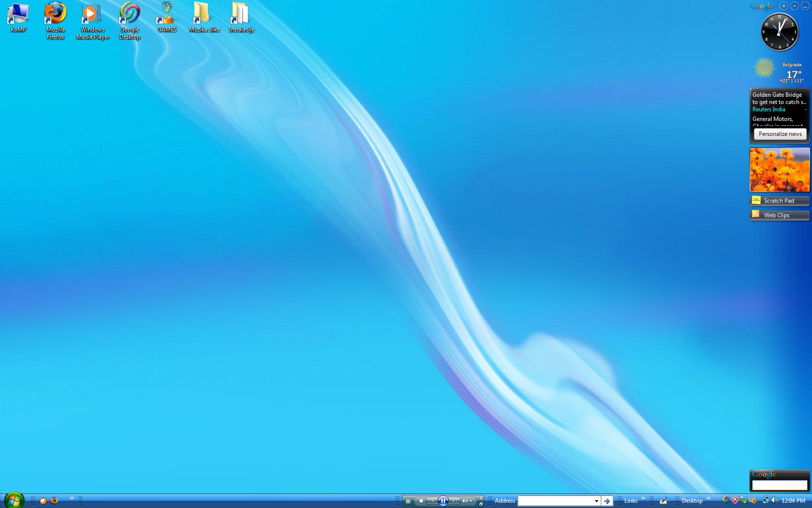Click the orange tray icon beside hardware icon
Screen dimensions: 812x508
pyautogui.click(x=753, y=500)
